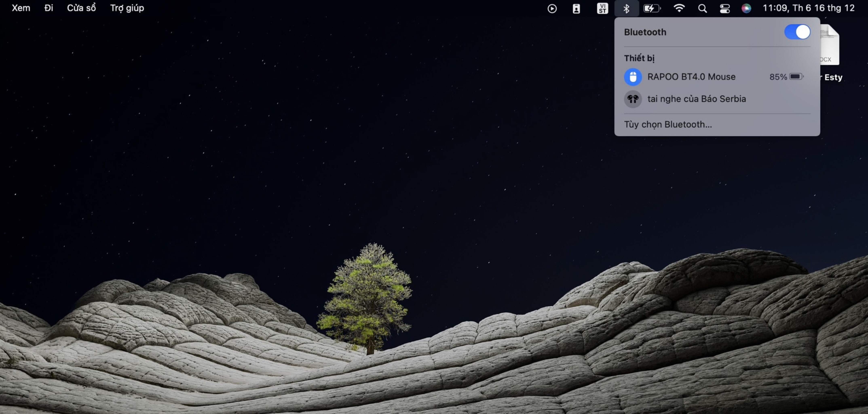Image resolution: width=868 pixels, height=414 pixels.
Task: Open the Wi-Fi menu
Action: tap(679, 8)
